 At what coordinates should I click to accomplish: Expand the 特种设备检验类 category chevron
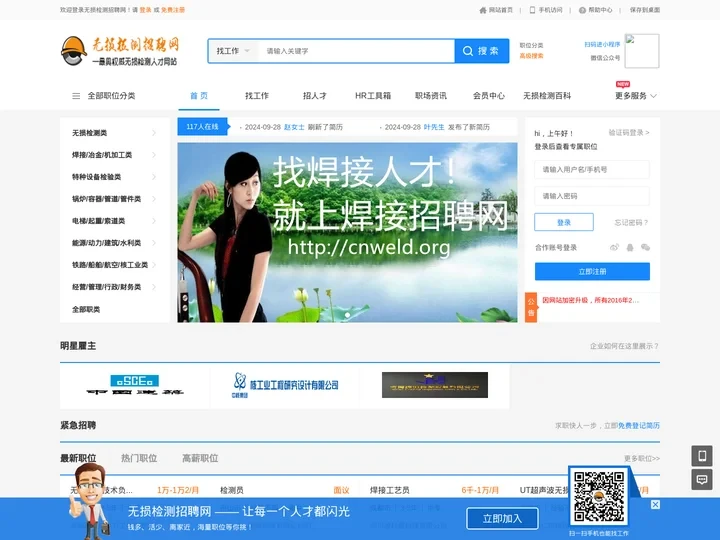tap(154, 177)
